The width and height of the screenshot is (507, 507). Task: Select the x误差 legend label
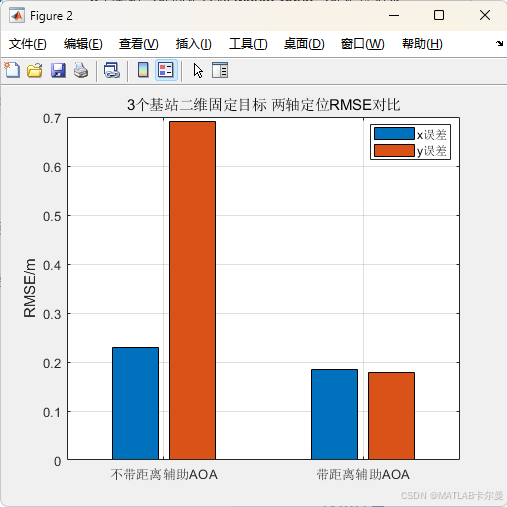(x=432, y=135)
